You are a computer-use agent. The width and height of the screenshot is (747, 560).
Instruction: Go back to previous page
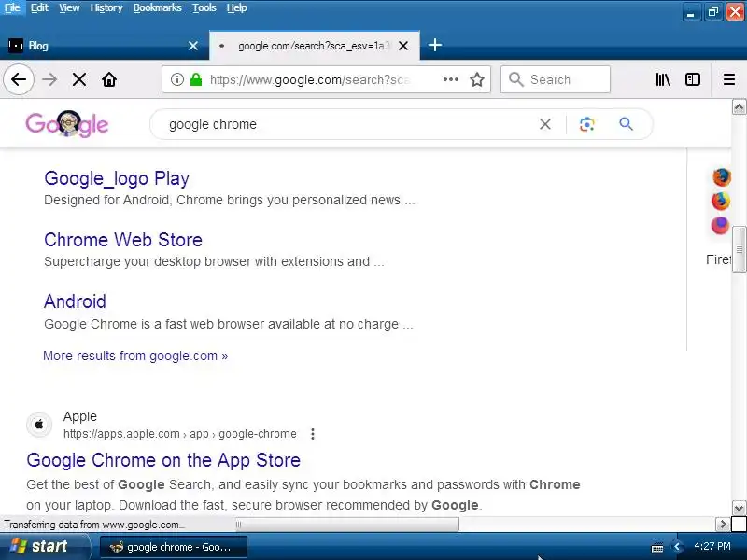click(x=19, y=79)
